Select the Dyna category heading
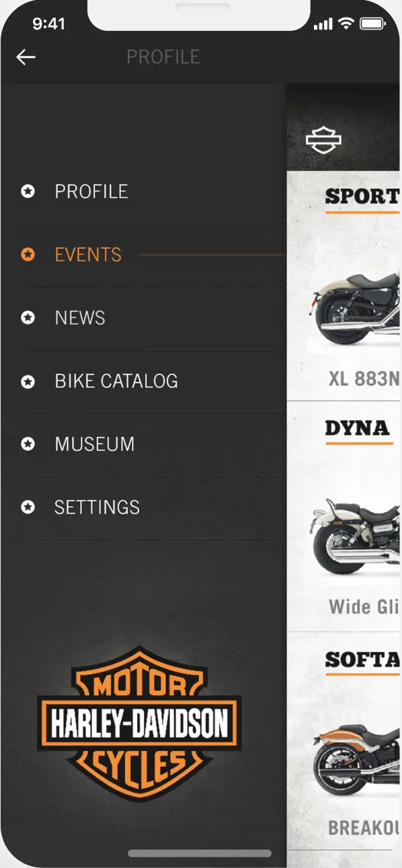 [358, 428]
